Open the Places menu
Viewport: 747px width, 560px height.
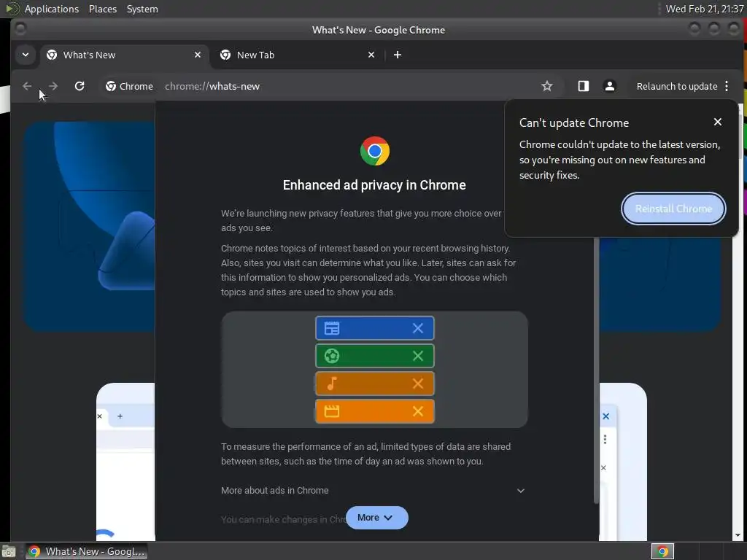point(103,9)
